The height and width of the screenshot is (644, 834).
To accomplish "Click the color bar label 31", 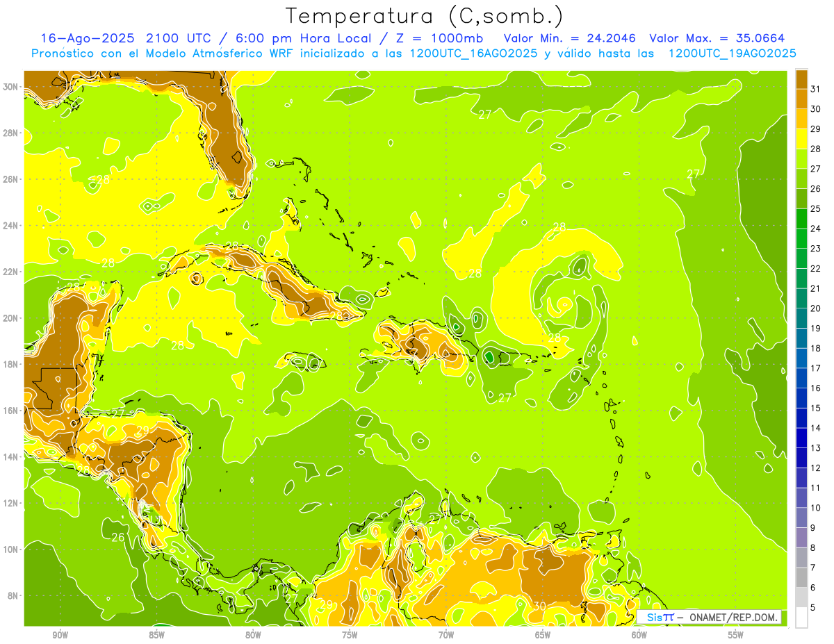I will [815, 89].
